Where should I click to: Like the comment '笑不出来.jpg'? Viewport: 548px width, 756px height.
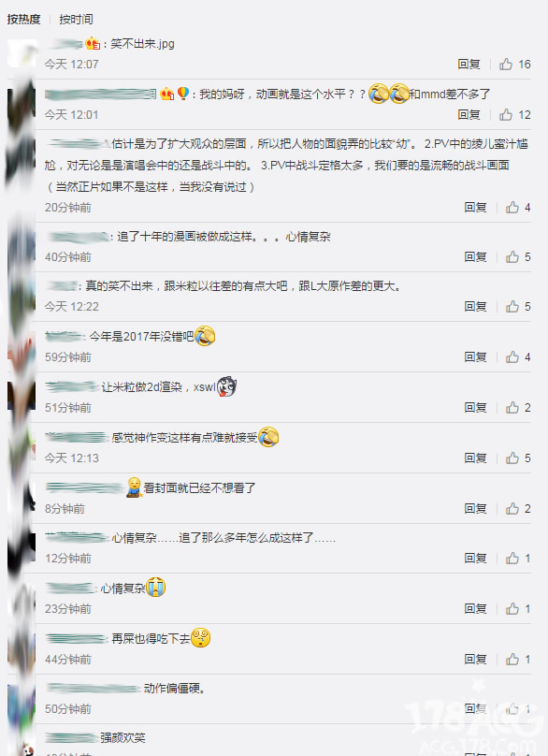514,65
